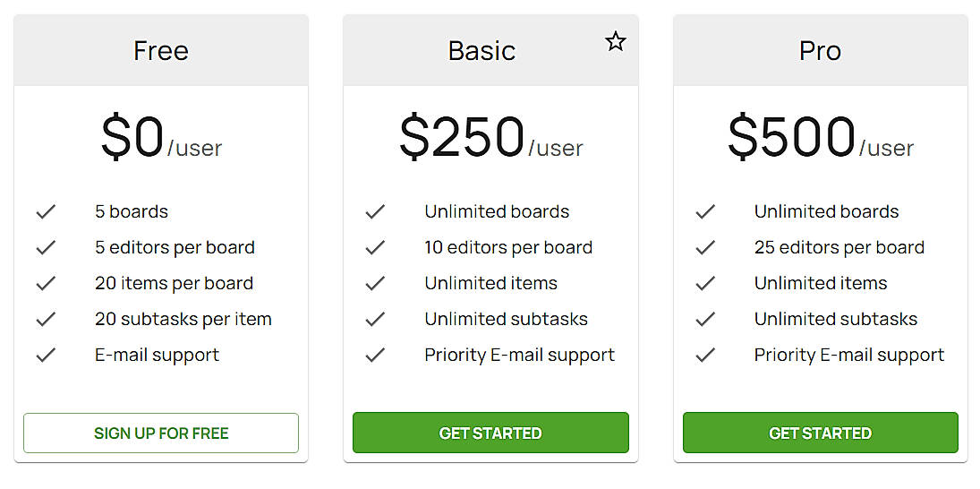This screenshot has width=980, height=489.
Task: Click checkmark next to 5 boards
Action: [x=46, y=212]
